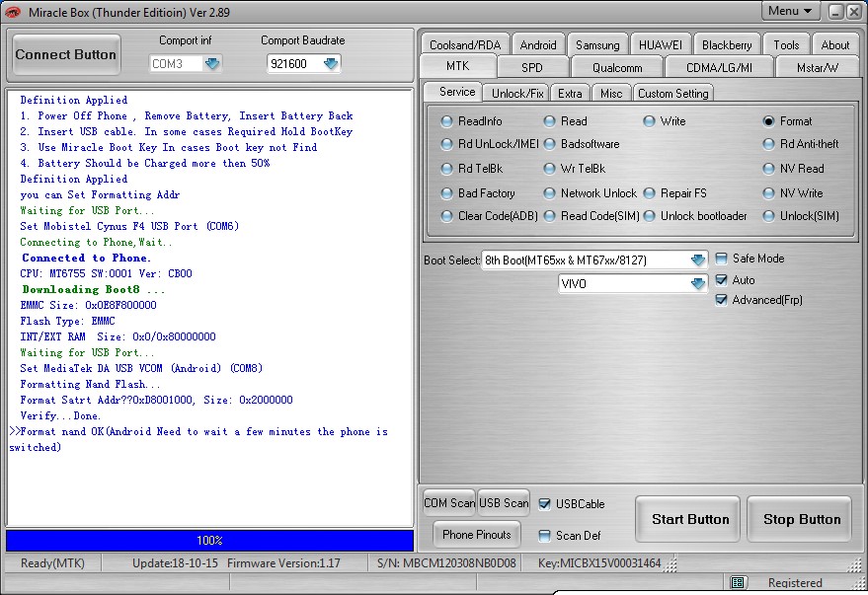The width and height of the screenshot is (868, 595).
Task: Select the MTK tab
Action: tap(458, 66)
